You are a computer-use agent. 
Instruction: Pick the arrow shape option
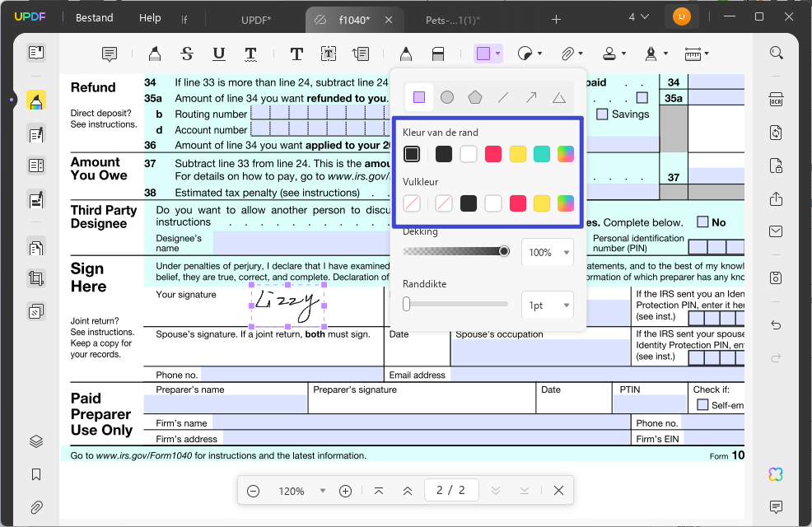(531, 97)
